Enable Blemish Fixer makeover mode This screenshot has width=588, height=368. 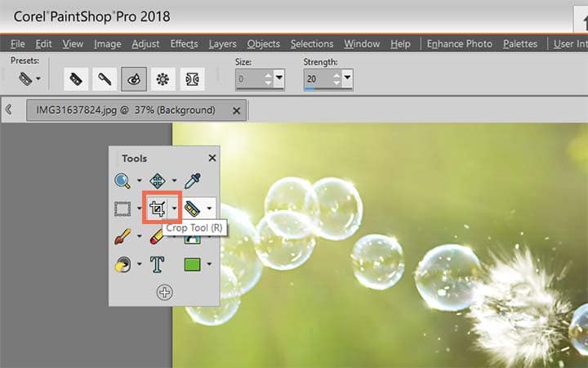tap(76, 79)
